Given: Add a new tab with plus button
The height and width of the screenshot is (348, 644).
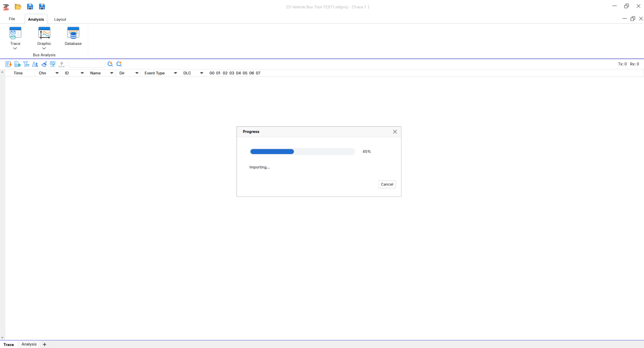Looking at the screenshot, I should (44, 344).
